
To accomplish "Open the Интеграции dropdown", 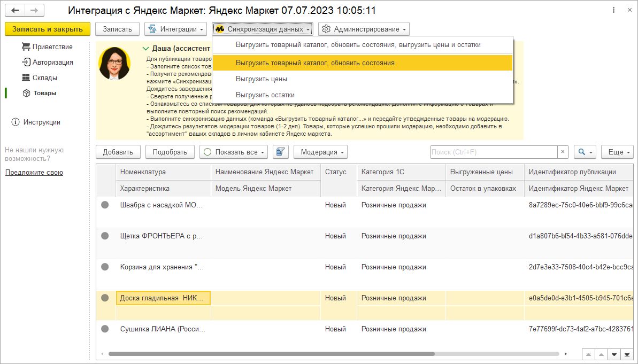I will [176, 29].
